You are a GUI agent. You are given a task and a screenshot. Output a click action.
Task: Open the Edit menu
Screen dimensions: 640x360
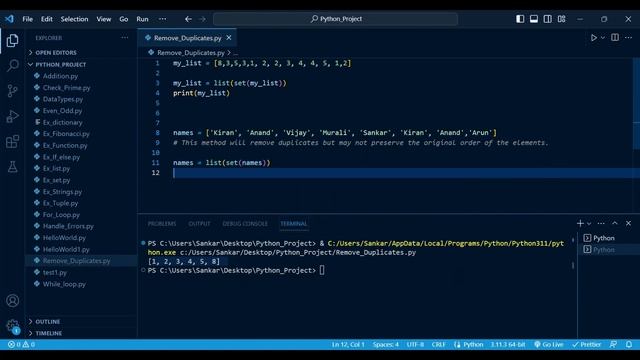(47, 19)
